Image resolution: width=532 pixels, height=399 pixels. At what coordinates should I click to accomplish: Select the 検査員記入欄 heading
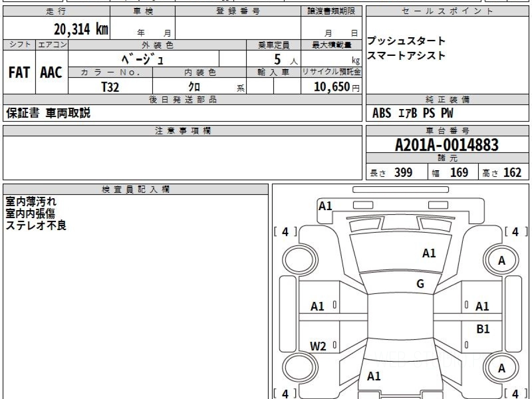pyautogui.click(x=136, y=189)
